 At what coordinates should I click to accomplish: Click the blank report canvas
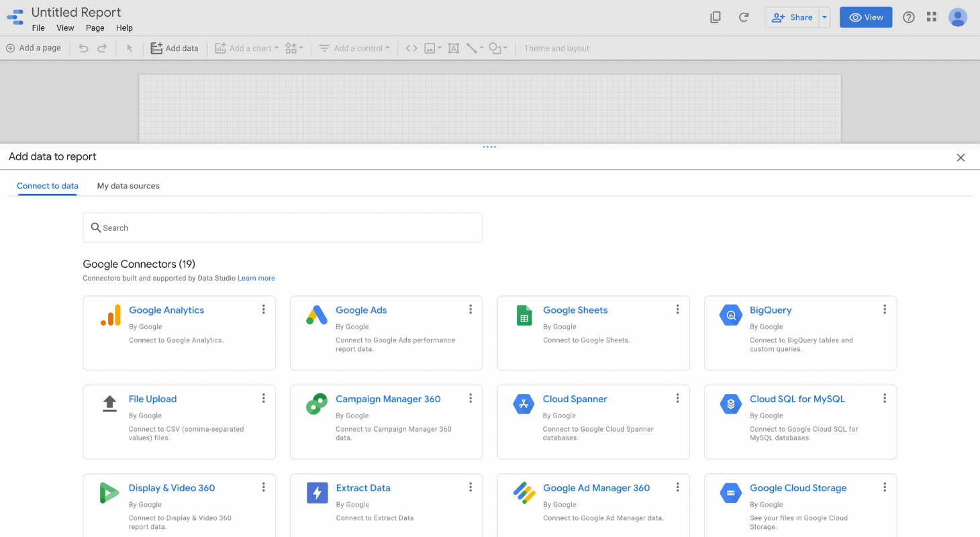coord(489,107)
